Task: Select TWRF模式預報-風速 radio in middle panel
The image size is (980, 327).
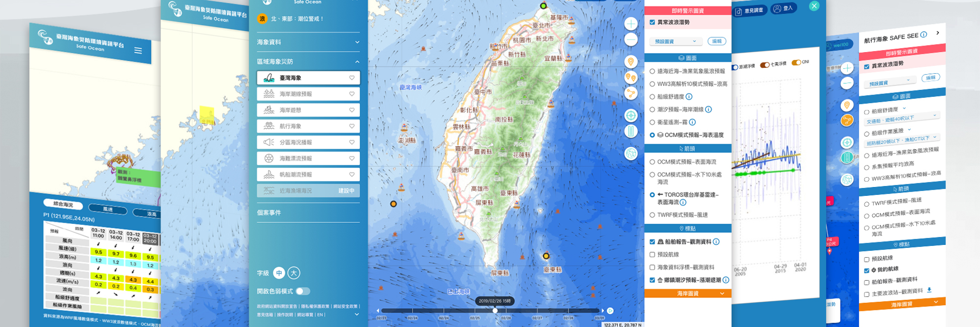Action: tap(652, 215)
